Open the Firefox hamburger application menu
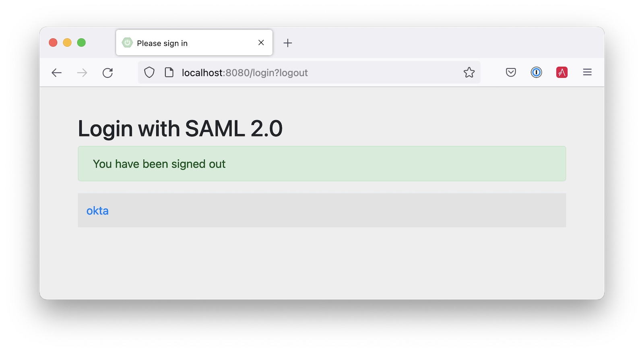The height and width of the screenshot is (352, 644). pos(587,72)
